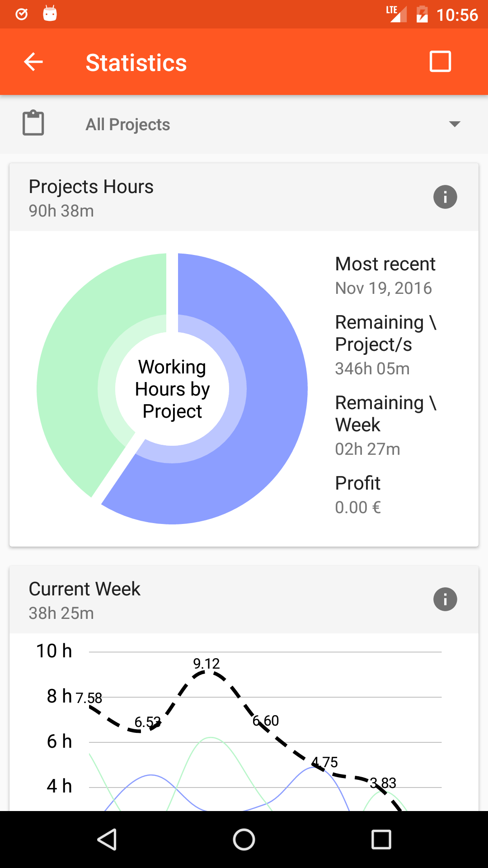Tap the back arrow in Statistics header
Image resolution: width=488 pixels, height=868 pixels.
(x=33, y=62)
